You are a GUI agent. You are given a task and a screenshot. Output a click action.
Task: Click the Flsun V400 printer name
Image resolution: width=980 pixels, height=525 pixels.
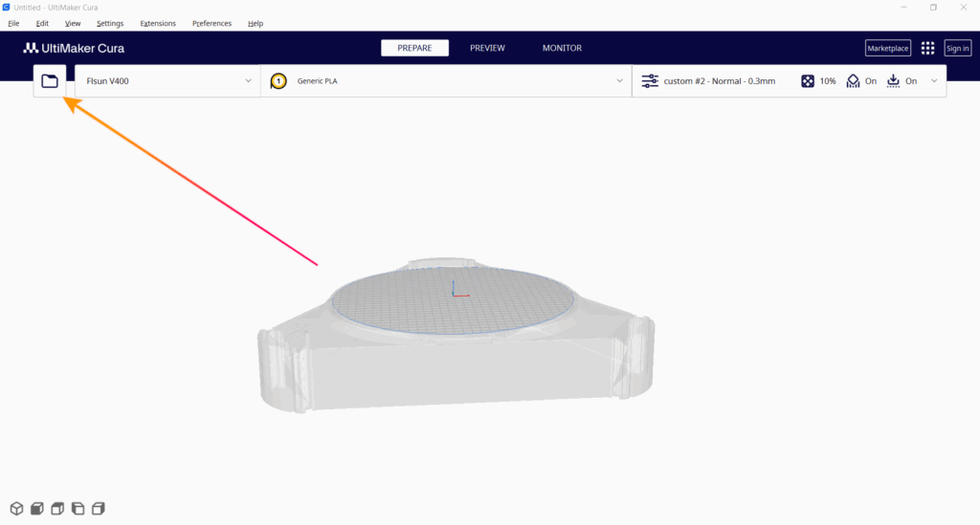(107, 81)
